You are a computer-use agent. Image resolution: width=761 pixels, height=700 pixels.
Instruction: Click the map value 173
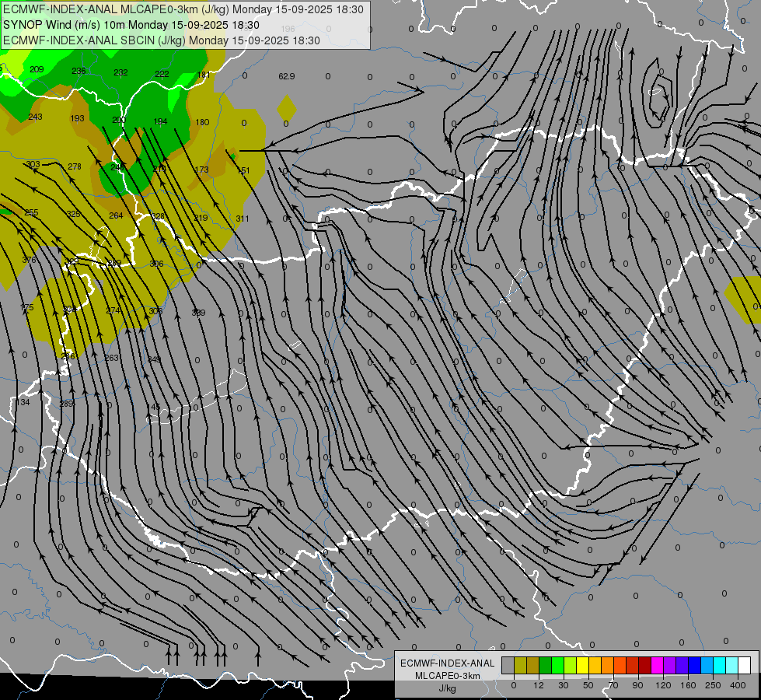pos(201,170)
